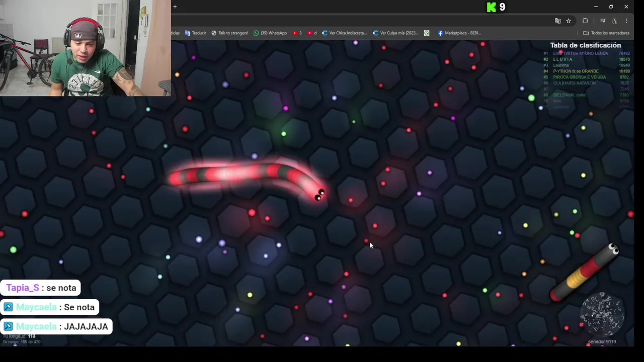This screenshot has height=362, width=644.
Task: Expand the Todos los marcadores folder
Action: [606, 33]
